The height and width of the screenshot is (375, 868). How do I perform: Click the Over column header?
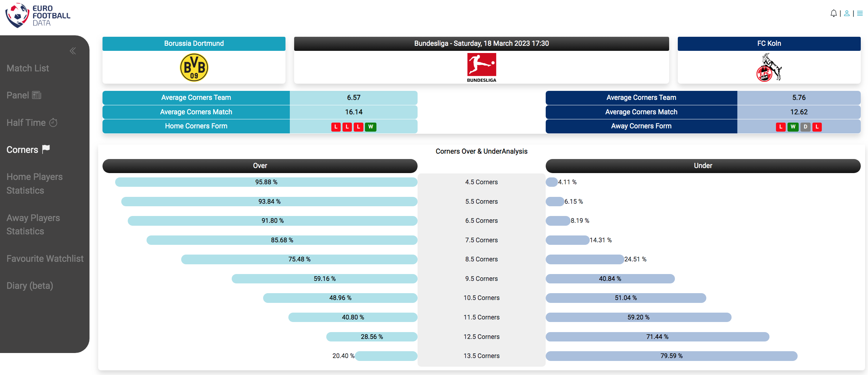click(x=260, y=166)
